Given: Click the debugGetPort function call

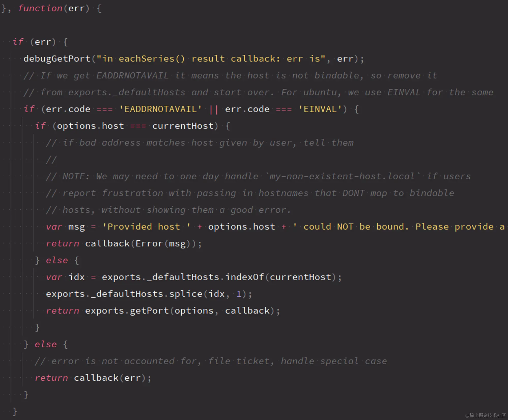Looking at the screenshot, I should point(57,59).
